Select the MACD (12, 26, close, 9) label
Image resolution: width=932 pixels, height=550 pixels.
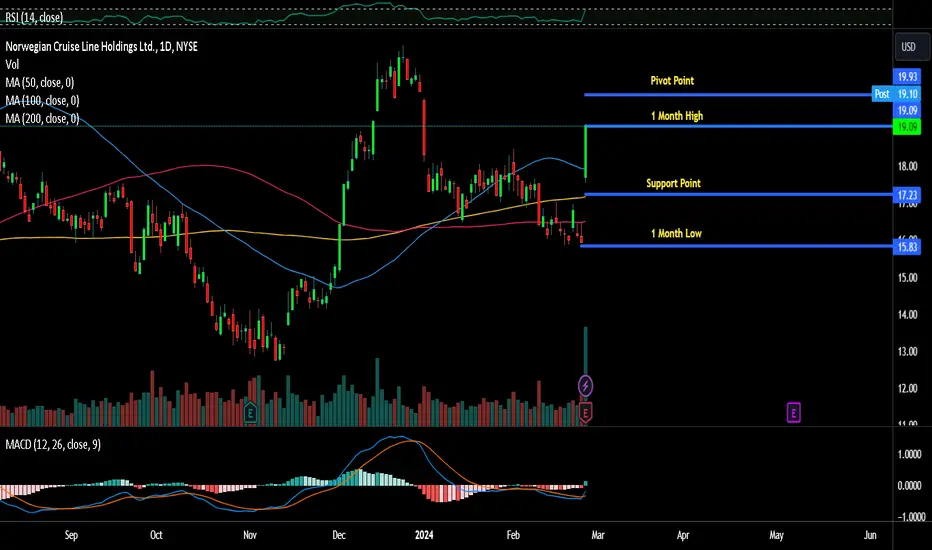point(53,445)
